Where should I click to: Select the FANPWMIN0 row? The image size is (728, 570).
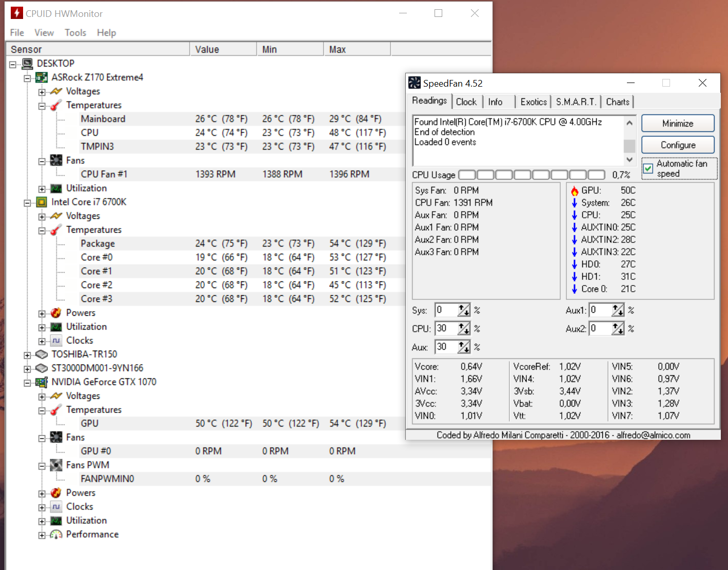(285, 479)
